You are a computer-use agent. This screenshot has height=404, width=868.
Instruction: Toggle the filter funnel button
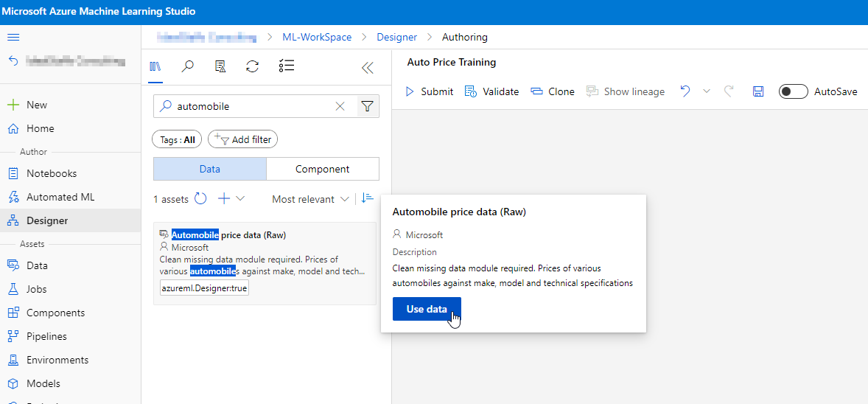coord(367,106)
